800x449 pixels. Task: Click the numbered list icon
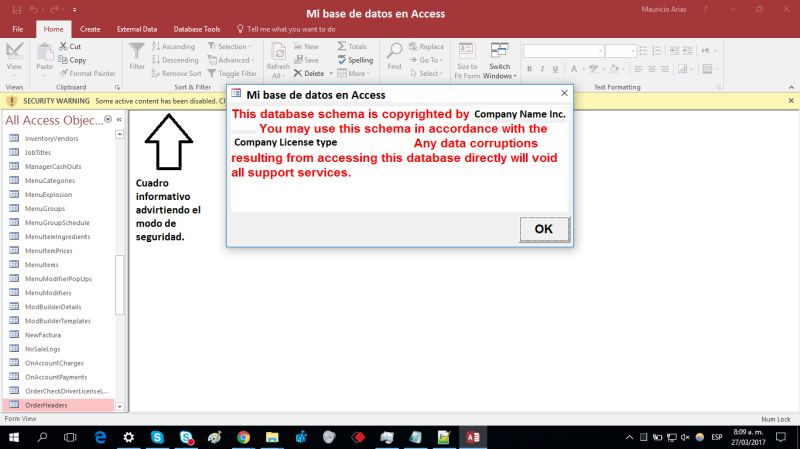tap(657, 51)
